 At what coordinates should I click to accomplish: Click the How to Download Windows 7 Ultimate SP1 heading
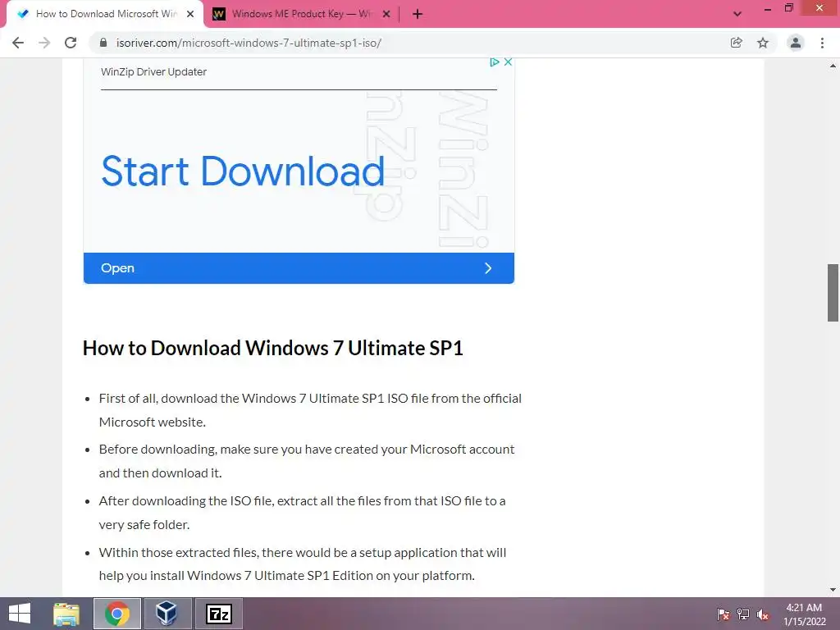click(272, 348)
